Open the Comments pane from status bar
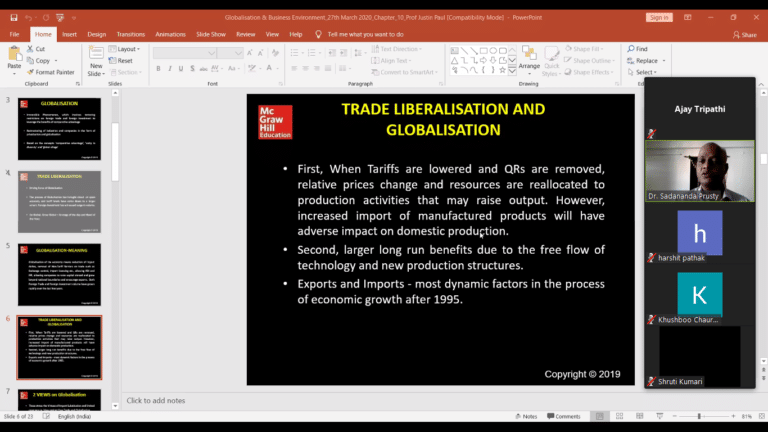Viewport: 768px width, 432px height. (563, 416)
